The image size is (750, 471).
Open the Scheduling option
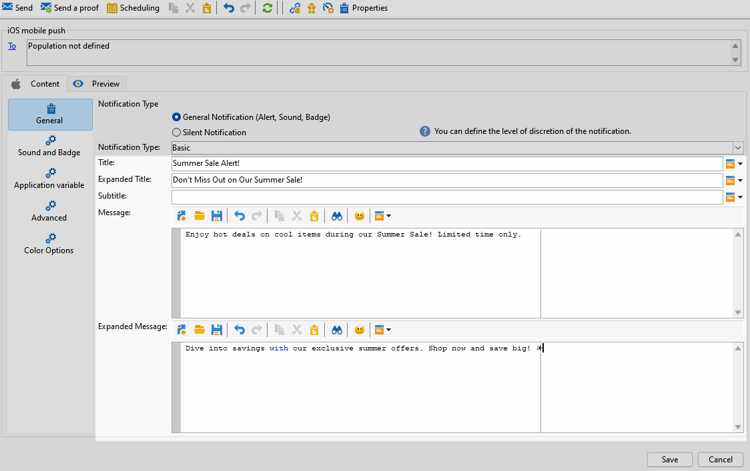tap(133, 8)
